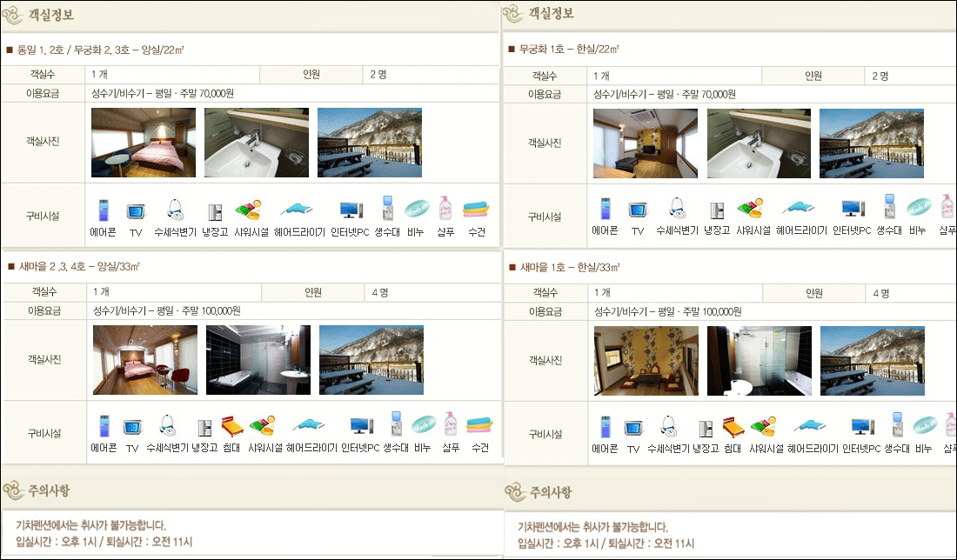Click 수세식변기 toilet icon in 새마을 1호 room

coord(668,427)
